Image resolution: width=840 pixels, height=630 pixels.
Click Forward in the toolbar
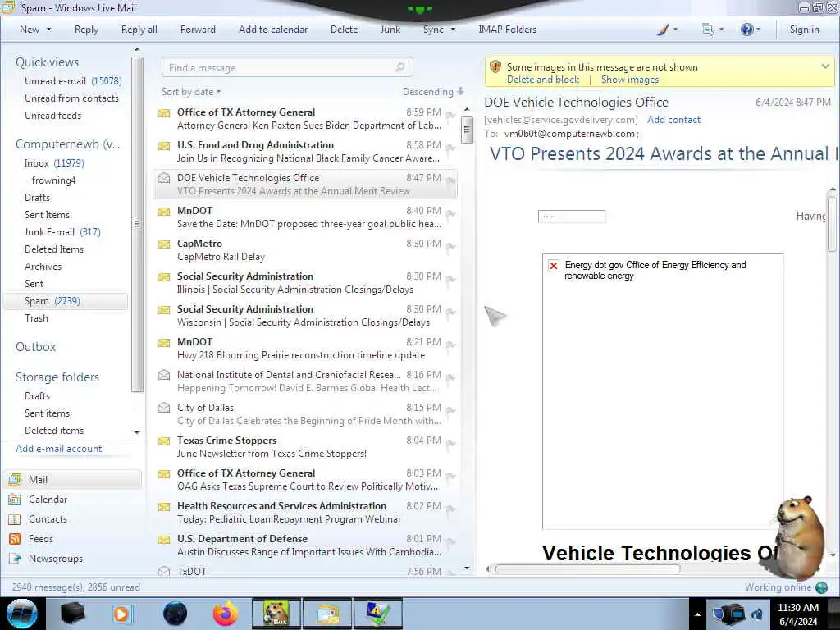[x=198, y=30]
